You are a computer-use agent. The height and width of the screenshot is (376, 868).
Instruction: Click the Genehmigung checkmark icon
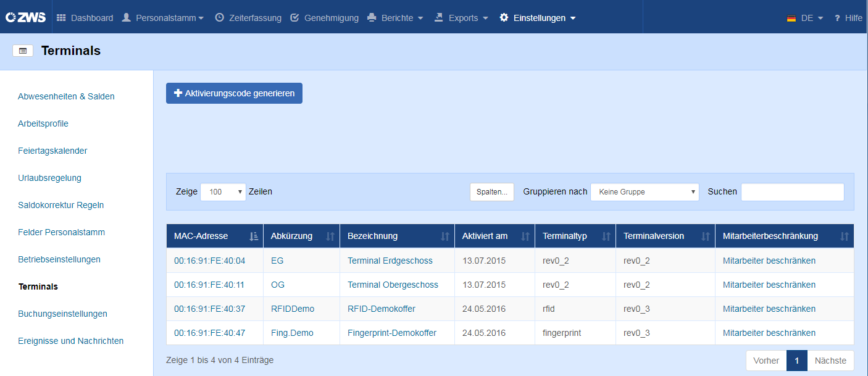click(294, 18)
